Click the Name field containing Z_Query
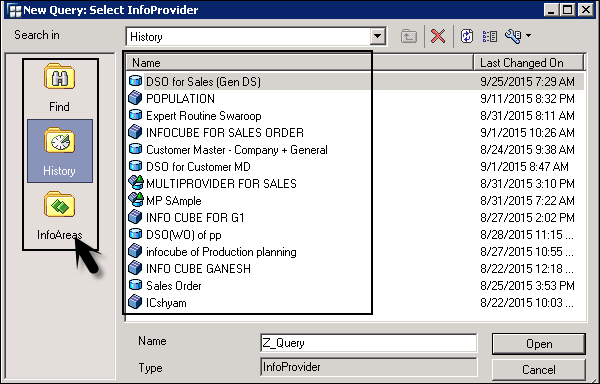The image size is (600, 384). tap(368, 343)
